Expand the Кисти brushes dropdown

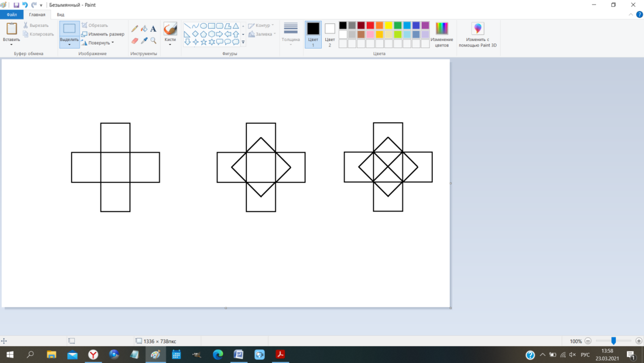[x=170, y=44]
